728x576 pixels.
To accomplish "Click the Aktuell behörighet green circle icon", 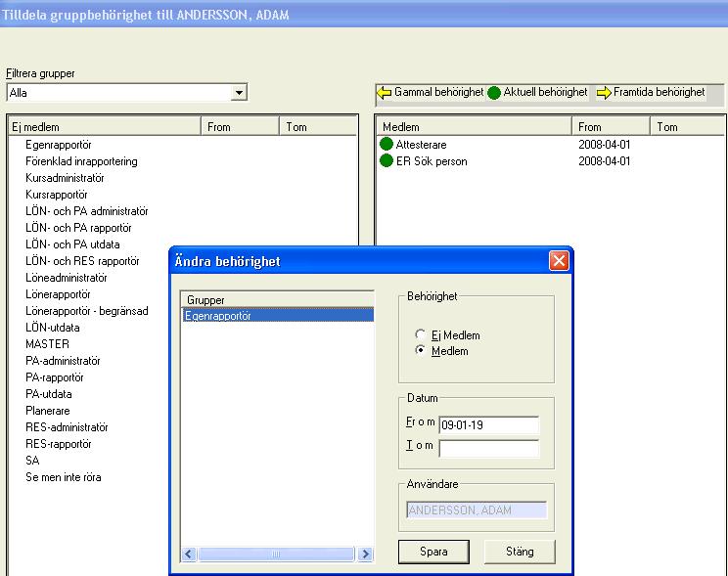I will click(494, 93).
